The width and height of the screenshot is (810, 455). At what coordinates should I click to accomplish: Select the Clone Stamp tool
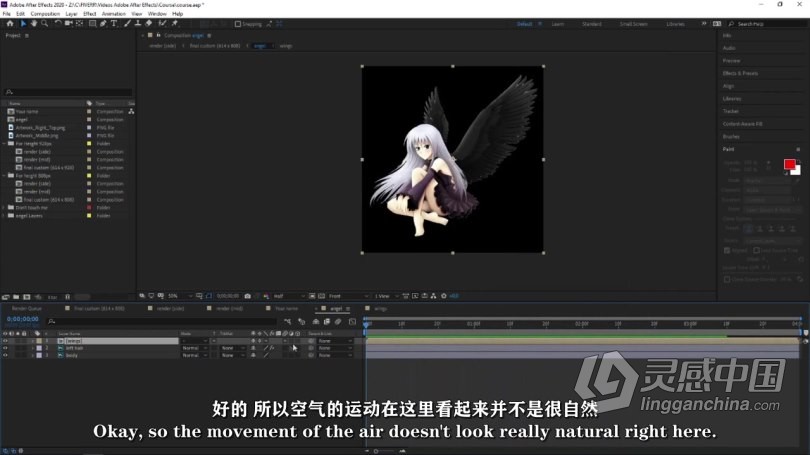138,24
